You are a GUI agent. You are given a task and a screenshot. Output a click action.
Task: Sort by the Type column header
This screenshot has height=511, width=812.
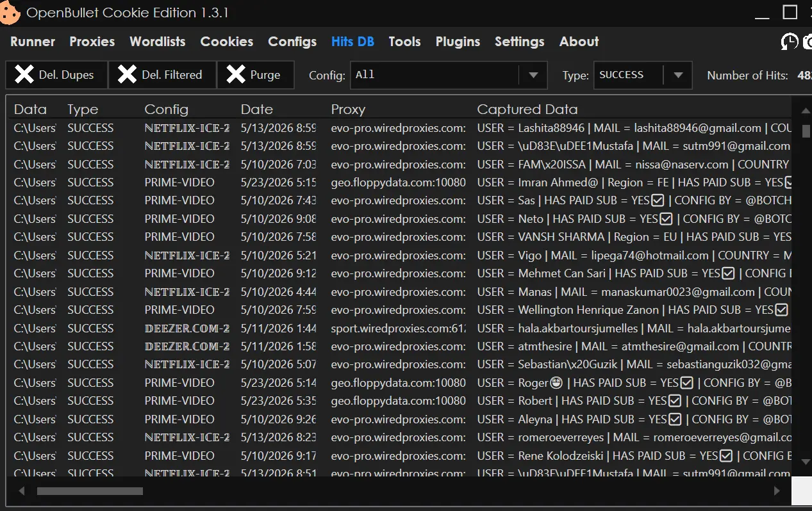tap(83, 109)
